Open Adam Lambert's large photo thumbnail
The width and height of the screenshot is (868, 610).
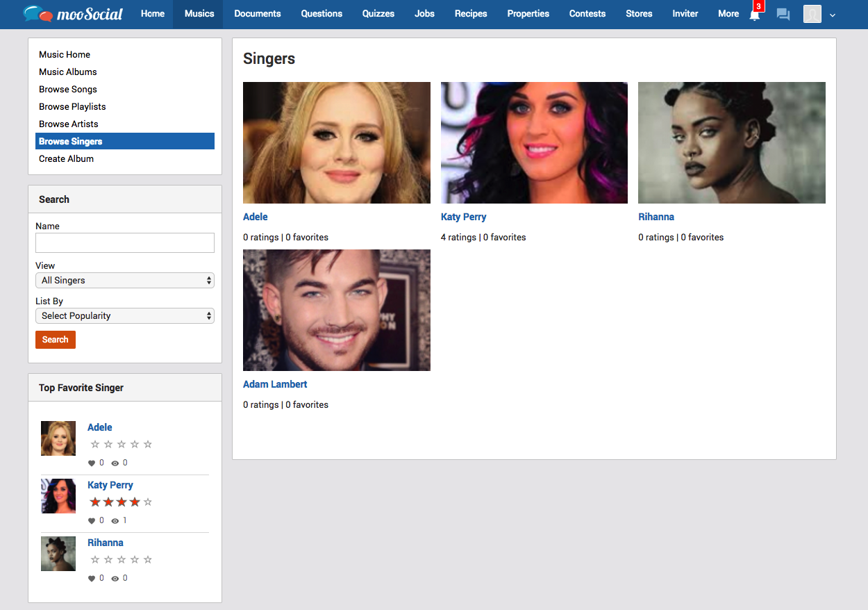click(x=337, y=310)
